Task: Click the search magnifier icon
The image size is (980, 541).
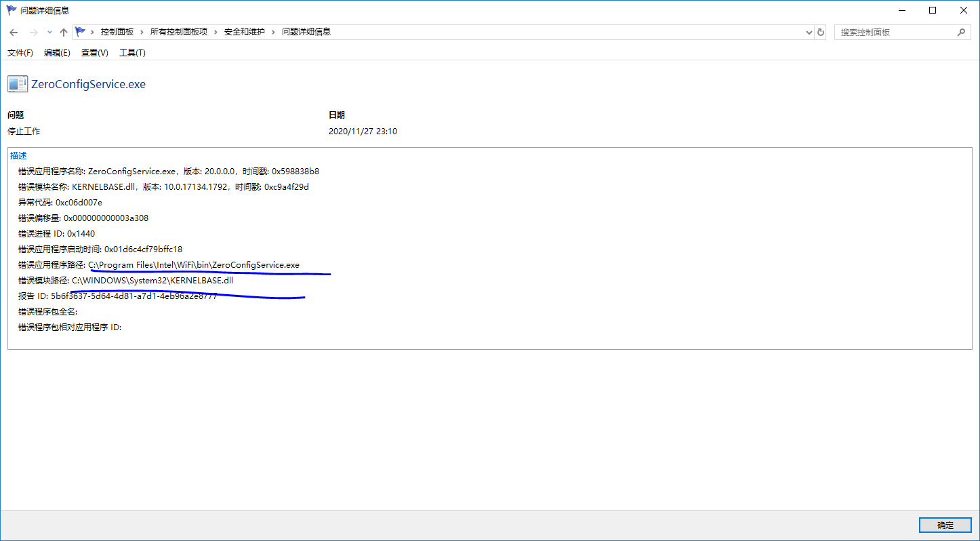Action: point(962,32)
